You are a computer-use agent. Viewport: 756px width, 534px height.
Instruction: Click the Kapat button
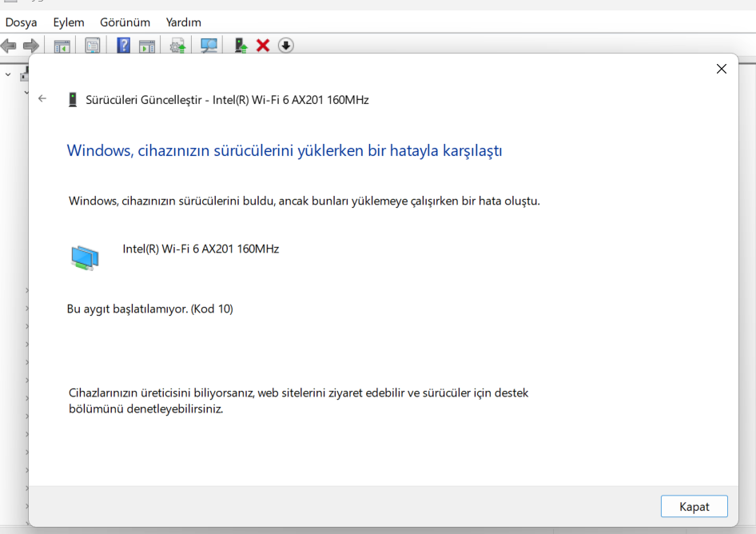pos(694,506)
